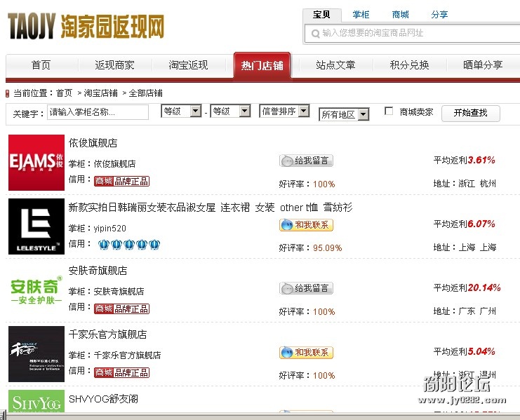Click 地址：浙江 杭州 text
Viewport: 520px width, 420px height.
click(465, 184)
